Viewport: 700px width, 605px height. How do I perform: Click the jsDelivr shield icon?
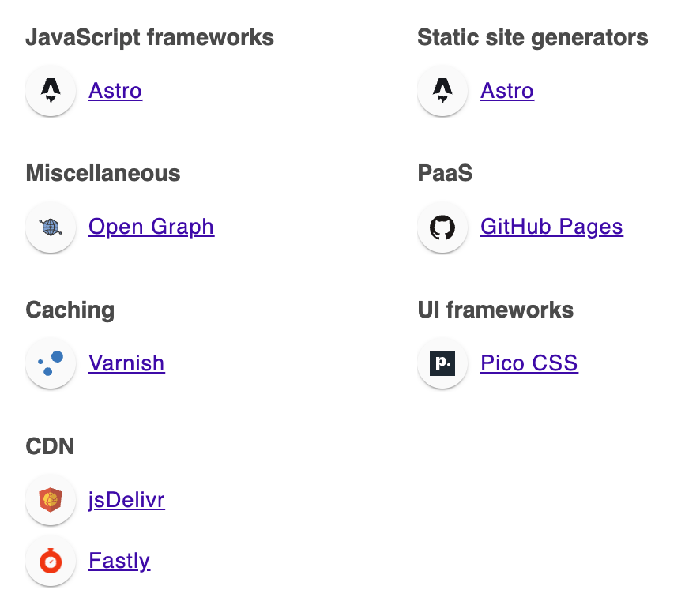click(51, 500)
